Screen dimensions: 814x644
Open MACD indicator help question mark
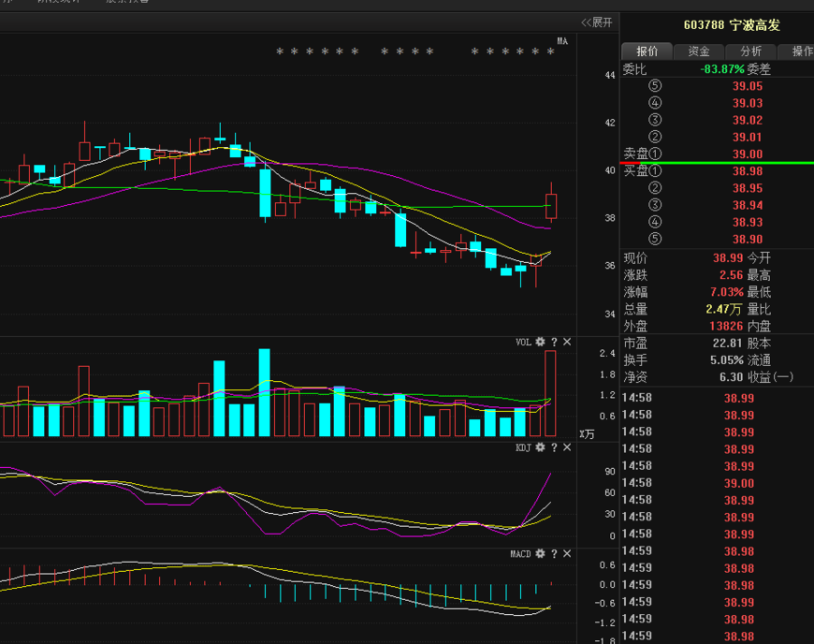tap(554, 553)
